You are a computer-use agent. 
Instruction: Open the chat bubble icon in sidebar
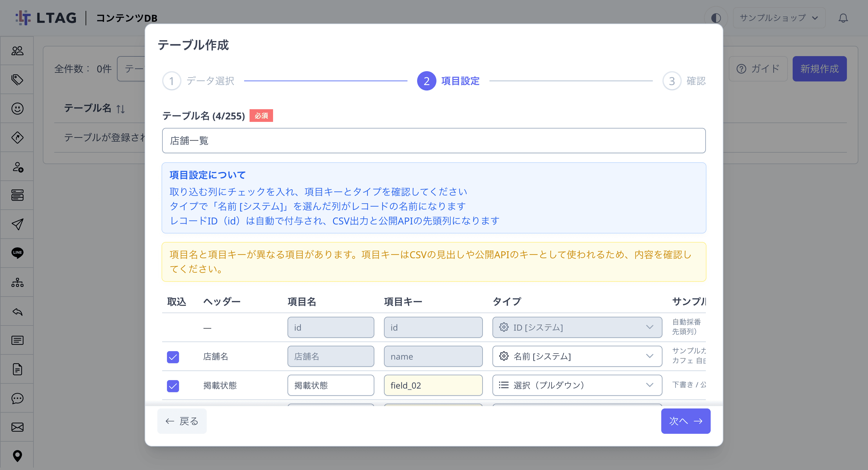pos(17,398)
